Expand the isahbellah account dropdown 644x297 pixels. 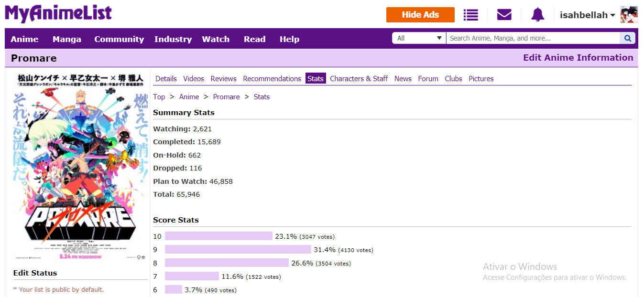[x=587, y=15]
